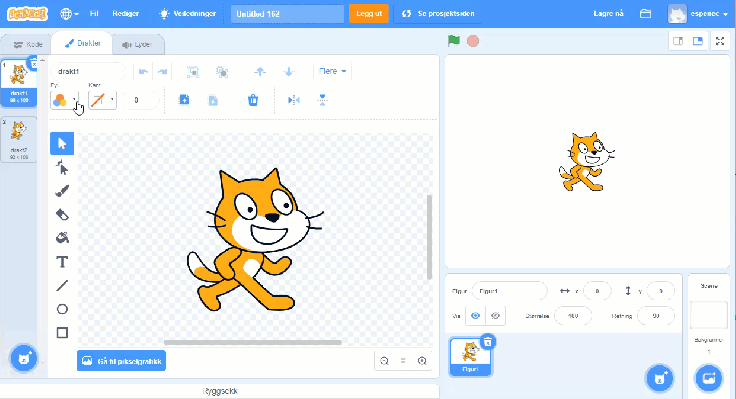This screenshot has width=736, height=399.
Task: Switch to large stage layout
Action: (698, 41)
